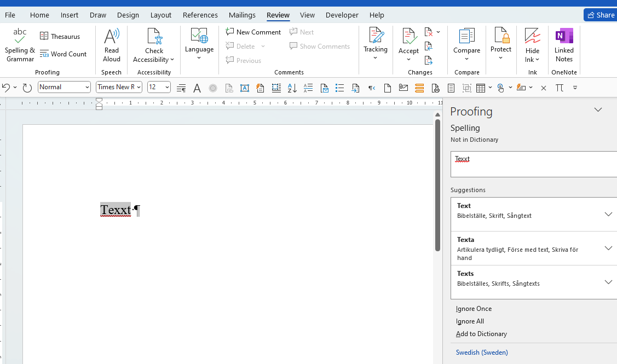This screenshot has height=364, width=617.
Task: Undo the last action
Action: (x=6, y=88)
